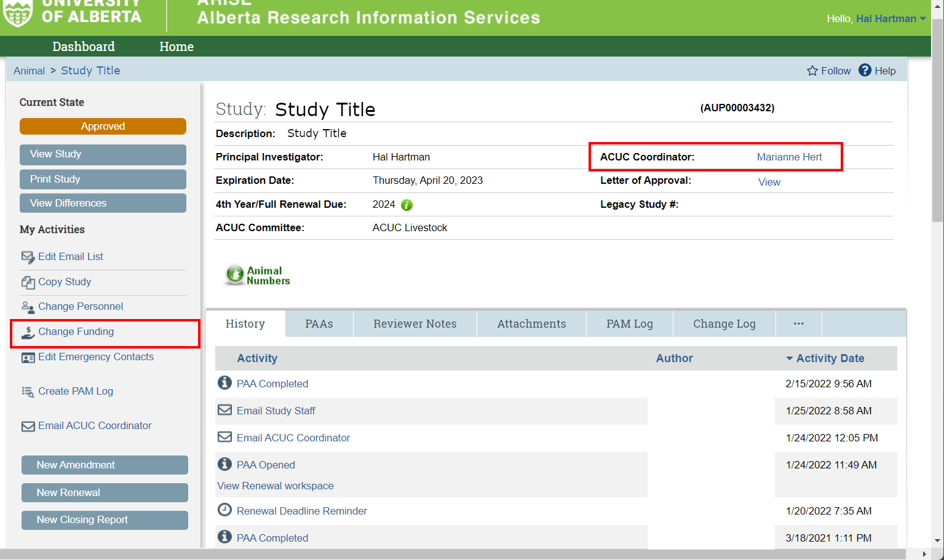The image size is (944, 560).
Task: Click the Renewal Deadline Reminder clock icon
Action: coord(225,510)
